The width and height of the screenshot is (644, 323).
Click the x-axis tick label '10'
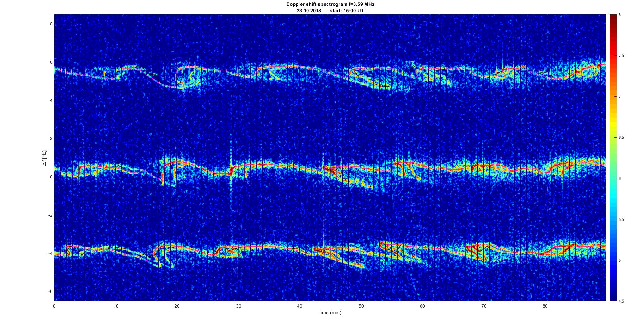[116, 306]
